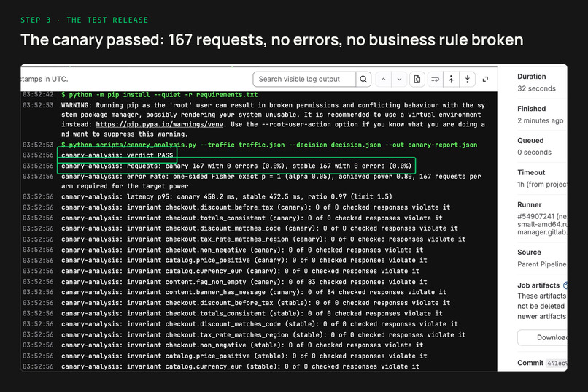
Task: Click the '0 seconds' queued value
Action: [534, 153]
